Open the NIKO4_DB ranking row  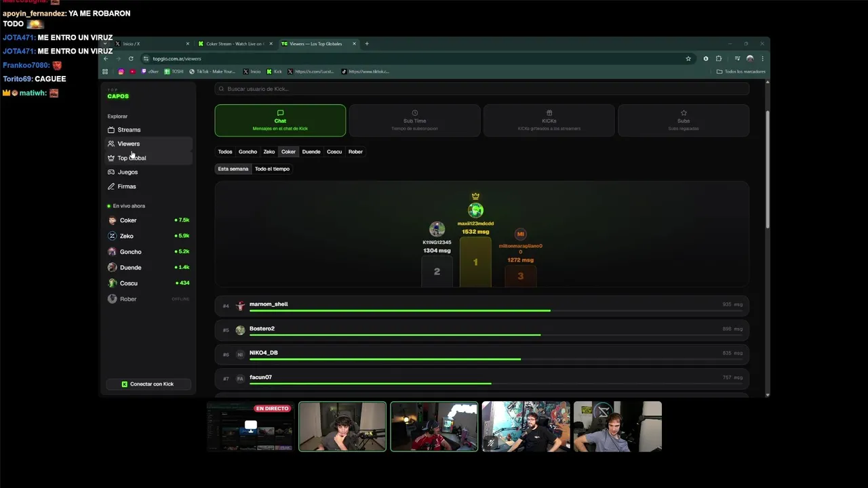[x=481, y=354]
